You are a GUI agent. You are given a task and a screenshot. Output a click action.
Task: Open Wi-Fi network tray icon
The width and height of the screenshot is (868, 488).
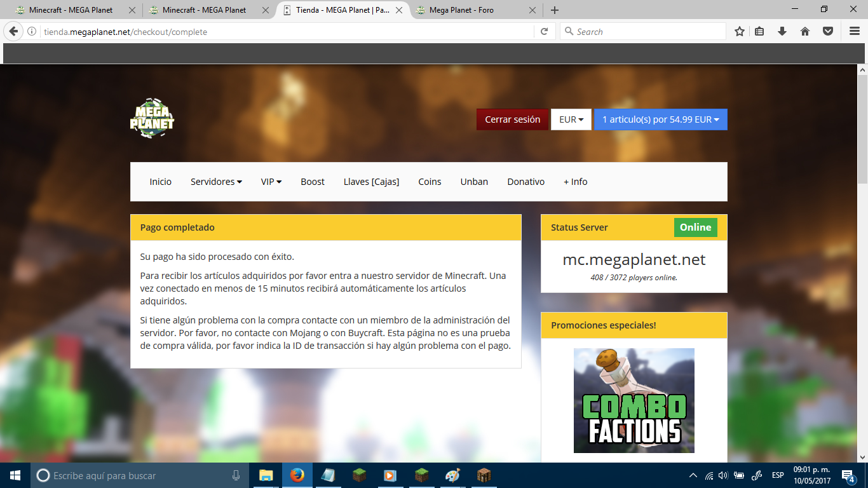(x=709, y=475)
